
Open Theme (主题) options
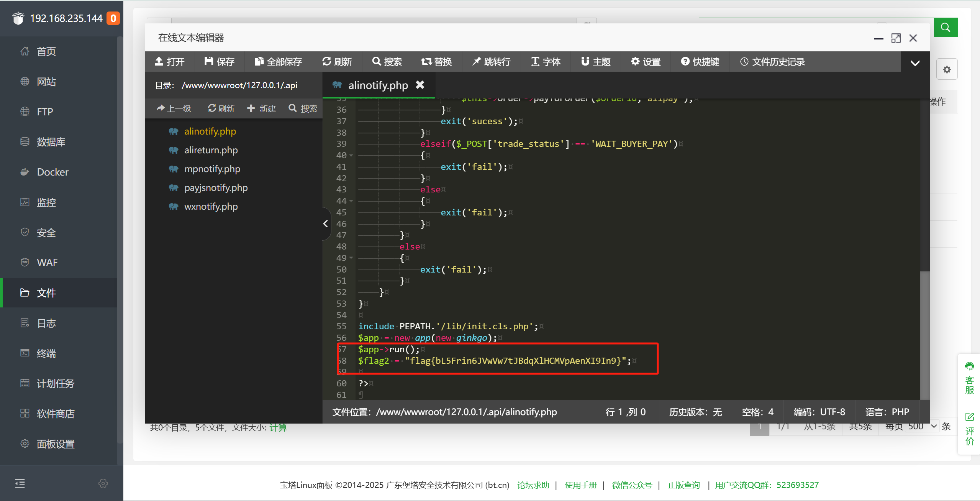click(x=596, y=62)
